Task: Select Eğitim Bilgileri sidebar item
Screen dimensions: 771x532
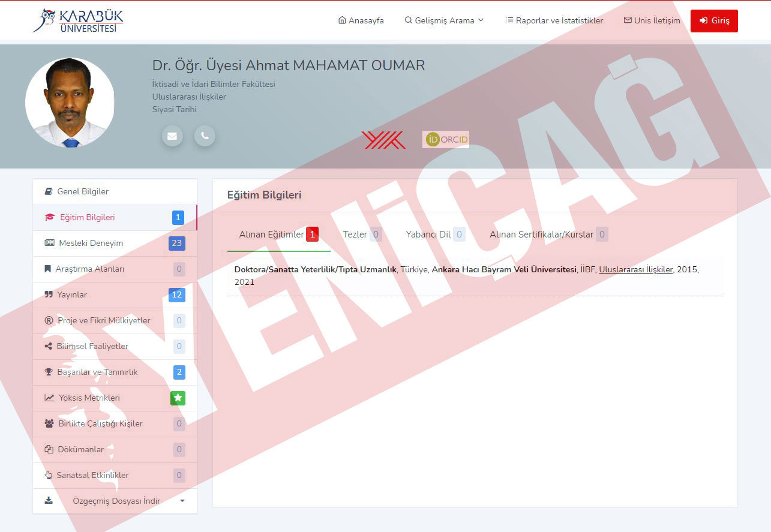Action: [115, 218]
